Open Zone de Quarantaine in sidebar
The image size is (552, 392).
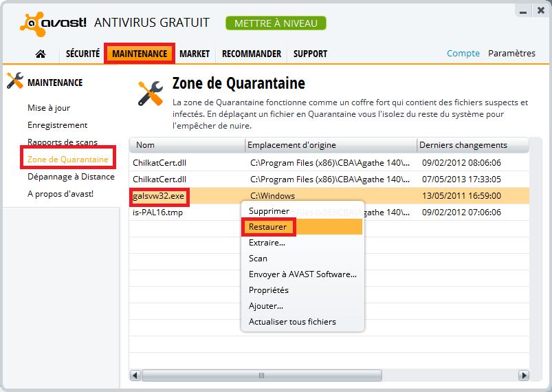tap(67, 159)
